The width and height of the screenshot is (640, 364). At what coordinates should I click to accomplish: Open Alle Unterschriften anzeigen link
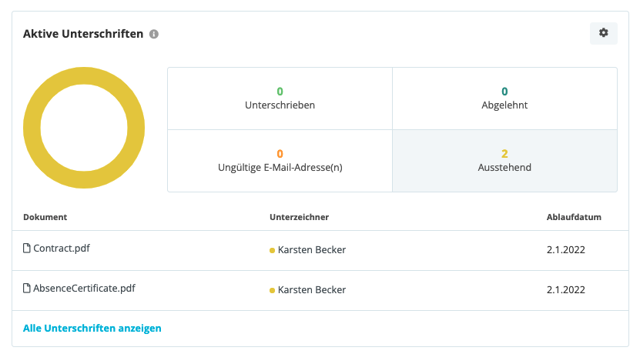pyautogui.click(x=92, y=328)
